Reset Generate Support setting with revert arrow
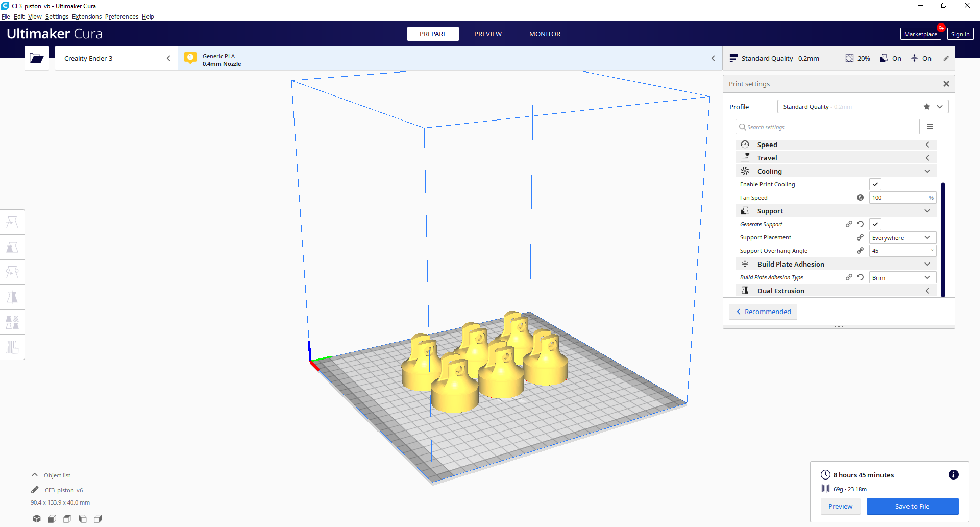Screen dimensions: 980x527 tap(861, 224)
